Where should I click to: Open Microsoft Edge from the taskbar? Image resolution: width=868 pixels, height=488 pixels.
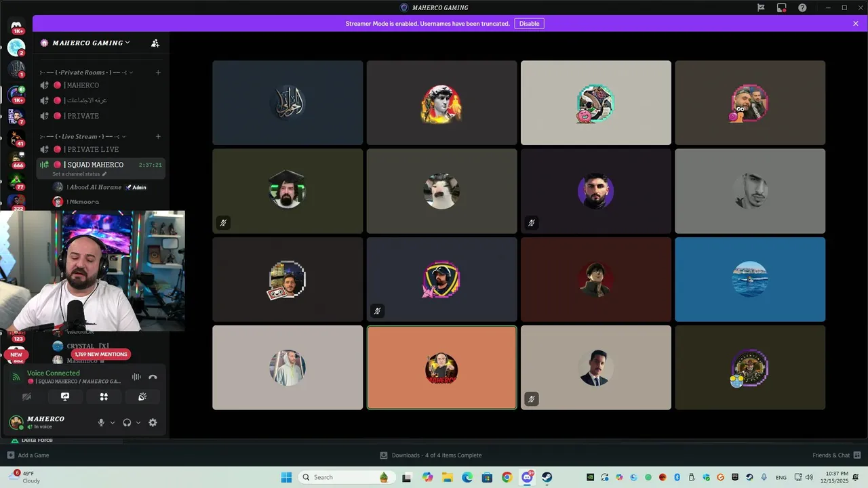(x=467, y=477)
